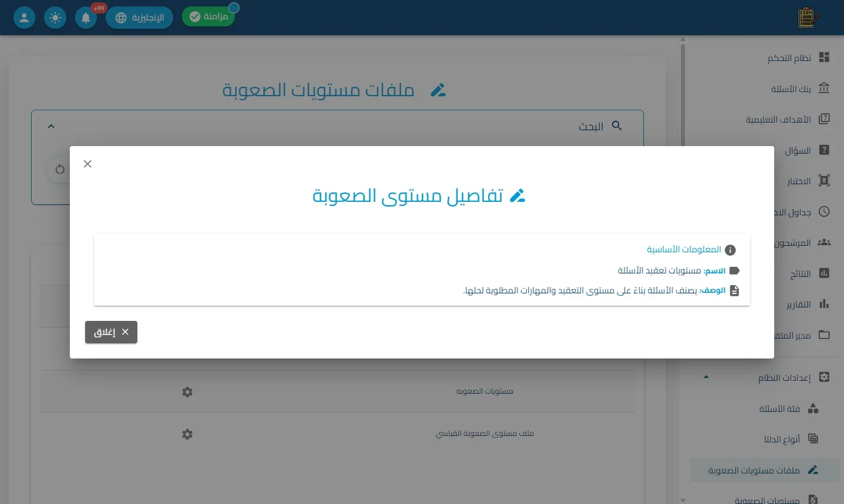Click the المعلومات الأساسية info icon

click(x=730, y=250)
